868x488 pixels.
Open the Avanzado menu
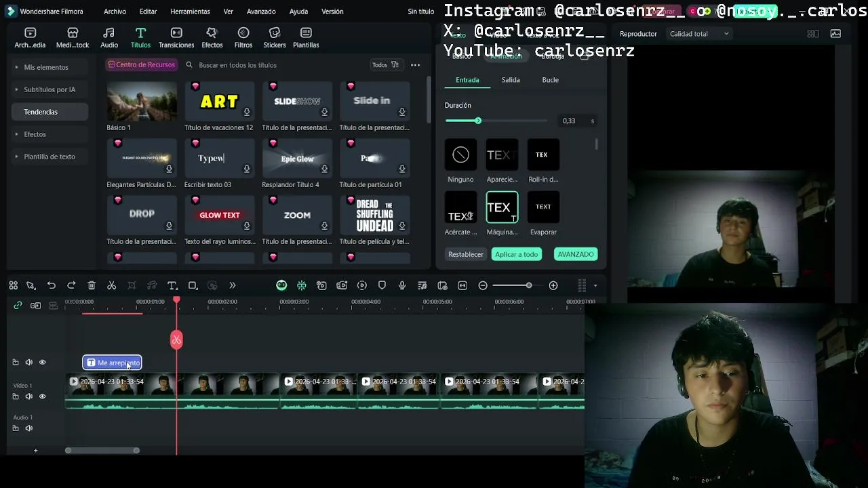pyautogui.click(x=261, y=12)
